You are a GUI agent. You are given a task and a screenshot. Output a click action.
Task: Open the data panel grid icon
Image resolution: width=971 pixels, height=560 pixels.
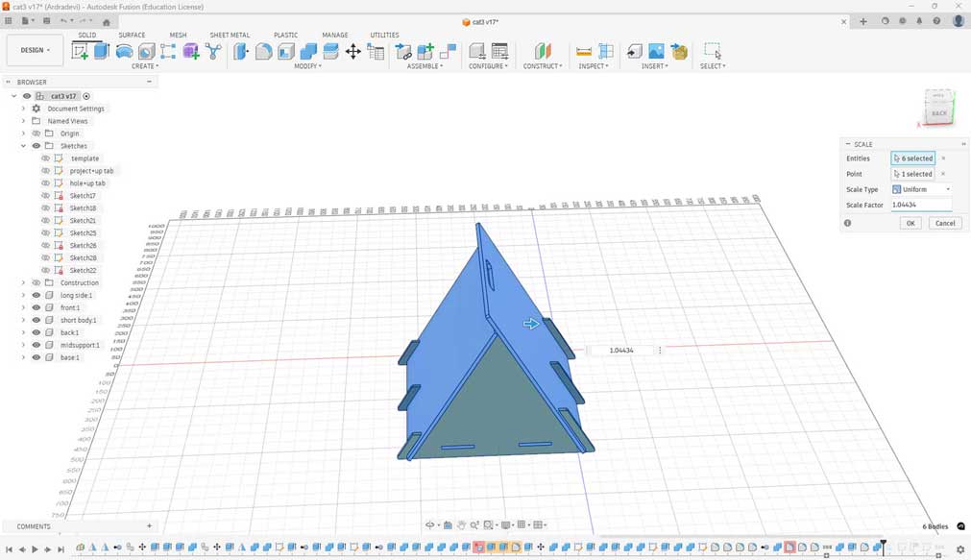[8, 21]
